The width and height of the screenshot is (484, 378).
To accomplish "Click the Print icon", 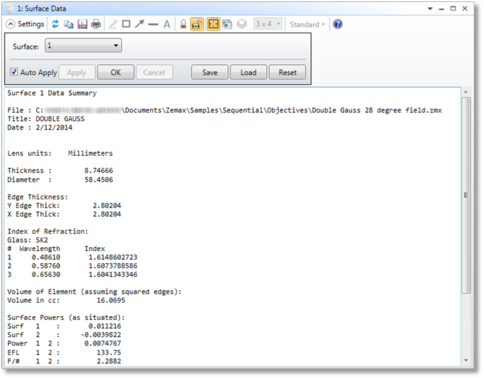I will [x=96, y=24].
